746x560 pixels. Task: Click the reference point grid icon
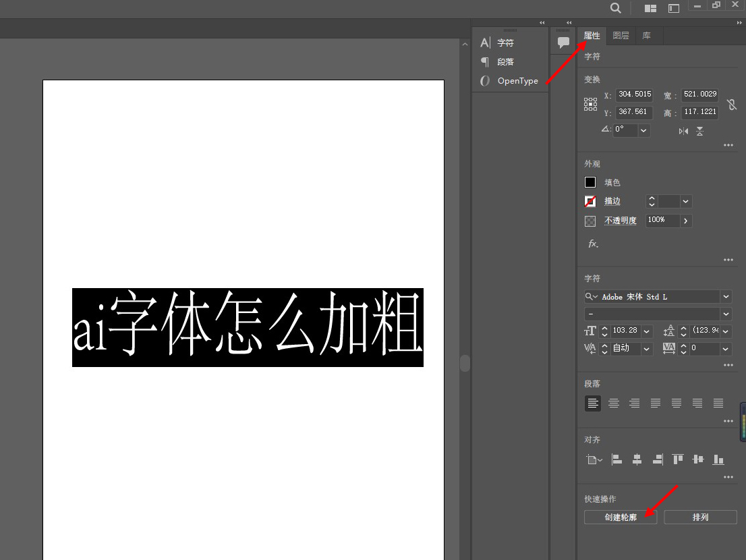point(590,104)
